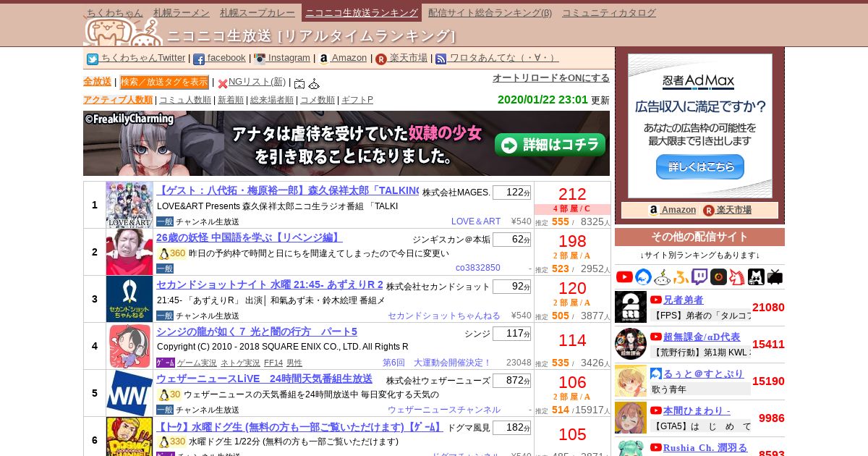Open rank 1 LOVE&ART thumbnail

(129, 205)
